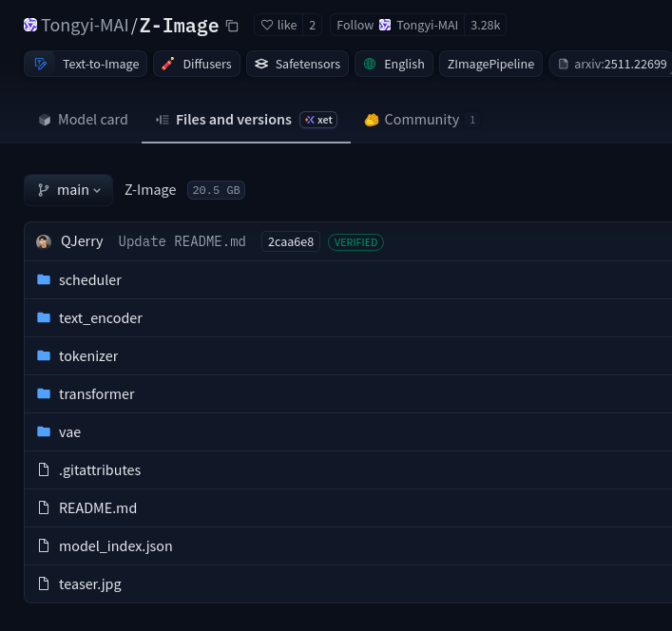
Task: Open the teaser.jpg file
Action: (x=90, y=584)
